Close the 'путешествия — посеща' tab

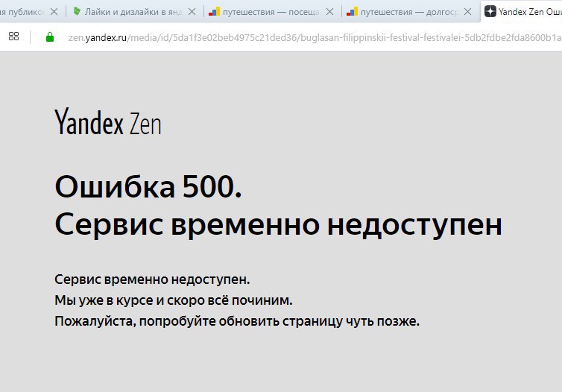coord(329,12)
